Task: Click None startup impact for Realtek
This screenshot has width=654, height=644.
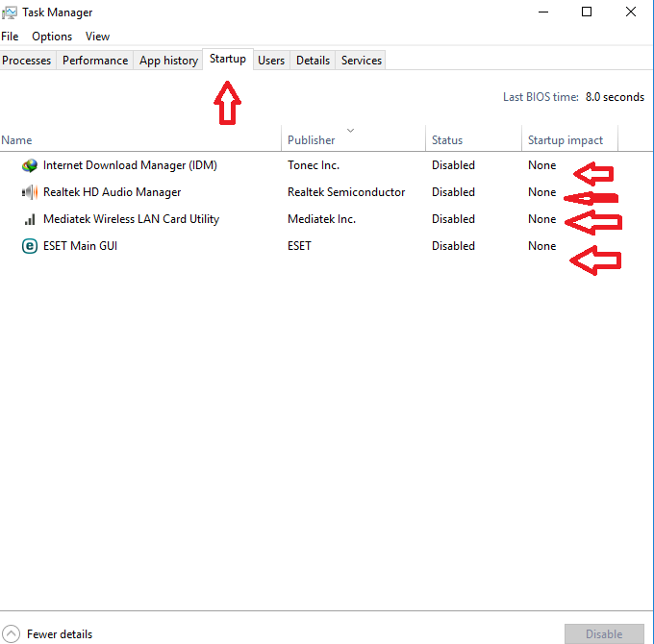Action: click(x=541, y=192)
